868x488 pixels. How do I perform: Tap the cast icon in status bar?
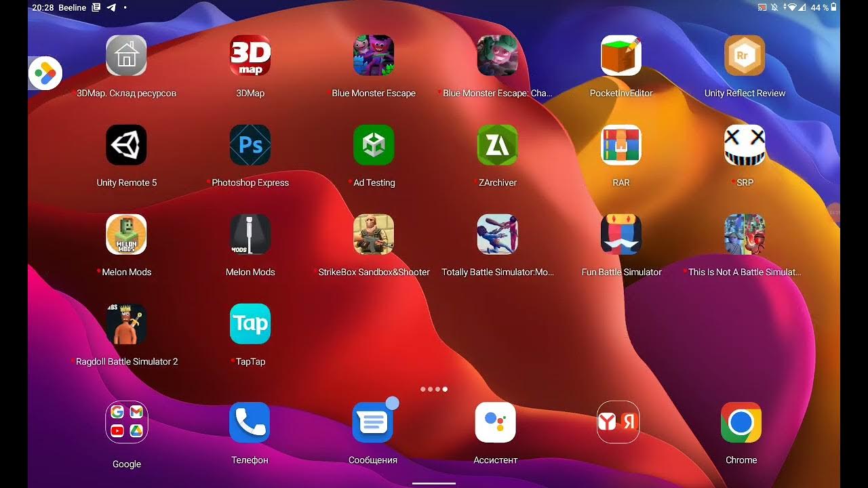click(762, 7)
